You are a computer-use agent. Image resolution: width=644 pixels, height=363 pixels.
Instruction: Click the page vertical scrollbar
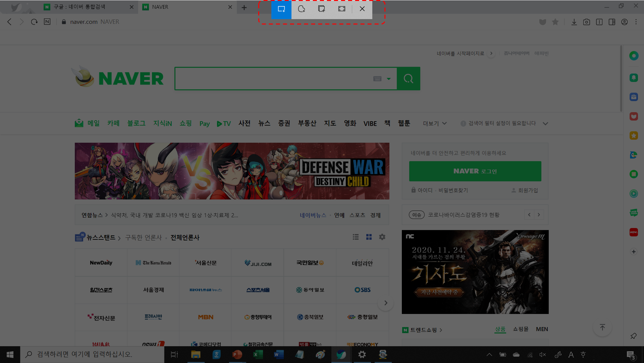(x=621, y=79)
